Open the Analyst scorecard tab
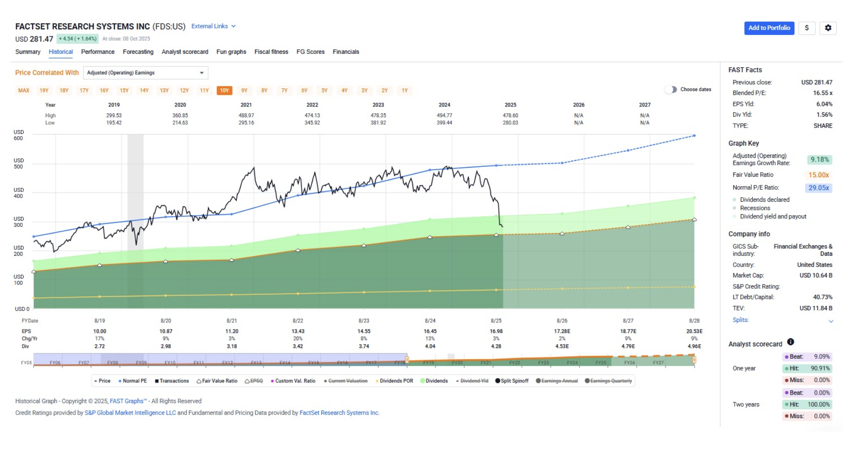Image resolution: width=868 pixels, height=450 pixels. (185, 52)
